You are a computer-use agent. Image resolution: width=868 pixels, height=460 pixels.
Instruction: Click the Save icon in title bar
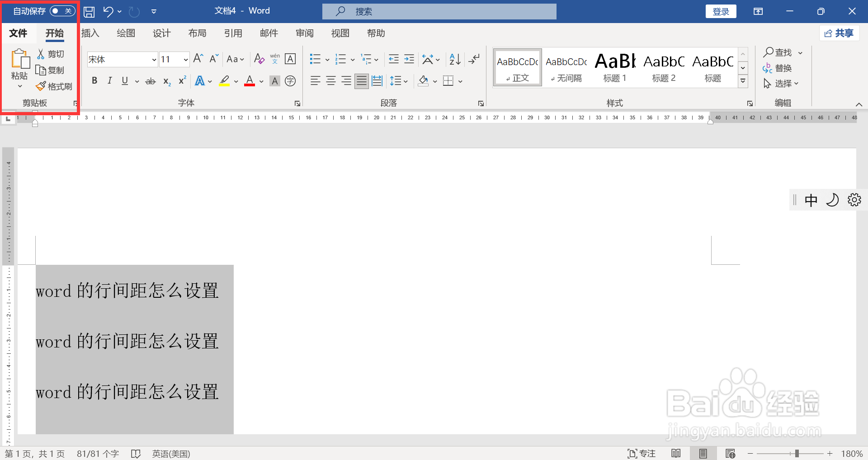coord(89,12)
